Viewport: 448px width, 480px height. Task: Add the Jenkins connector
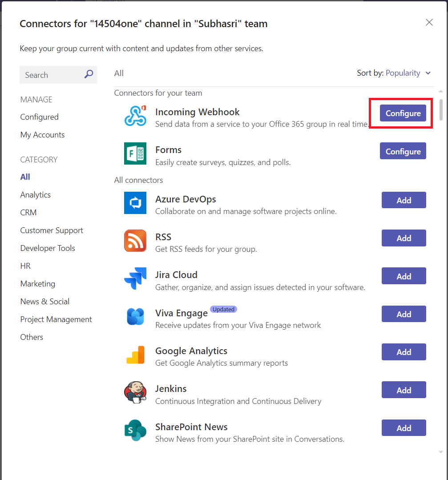pos(404,390)
